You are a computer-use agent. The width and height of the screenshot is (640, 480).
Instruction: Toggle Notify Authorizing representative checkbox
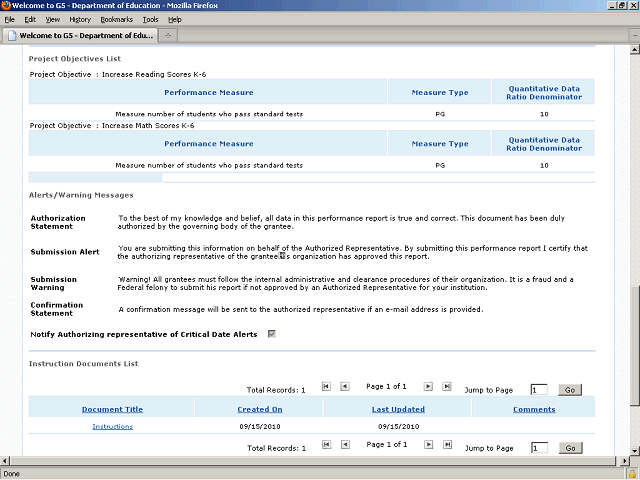272,334
